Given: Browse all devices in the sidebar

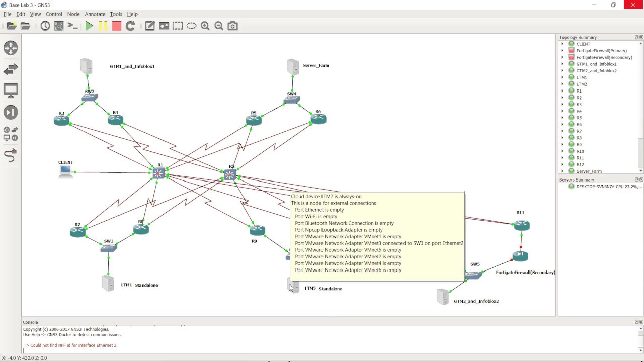Looking at the screenshot, I should [x=11, y=134].
